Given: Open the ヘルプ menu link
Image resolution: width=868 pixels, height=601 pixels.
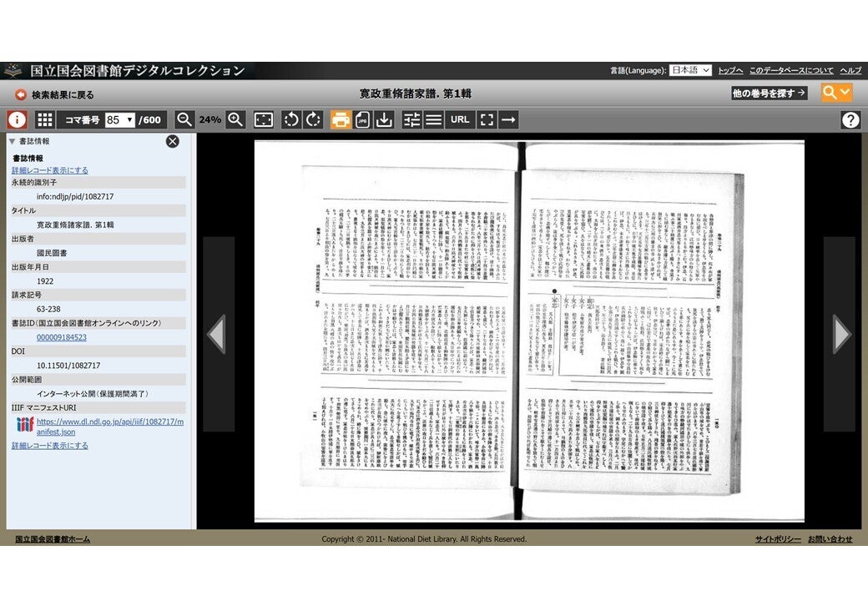Looking at the screenshot, I should (x=850, y=71).
